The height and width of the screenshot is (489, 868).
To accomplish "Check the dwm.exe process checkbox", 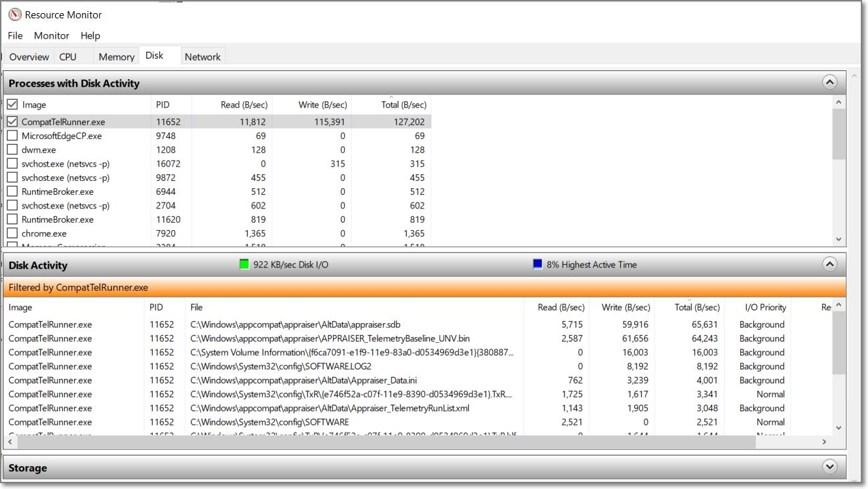I will 12,149.
